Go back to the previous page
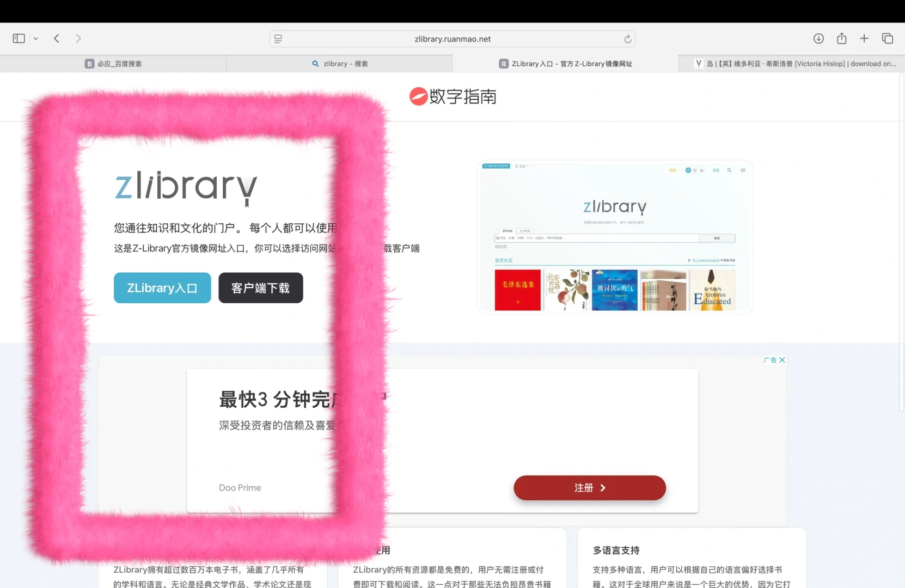This screenshot has width=905, height=588. point(57,39)
